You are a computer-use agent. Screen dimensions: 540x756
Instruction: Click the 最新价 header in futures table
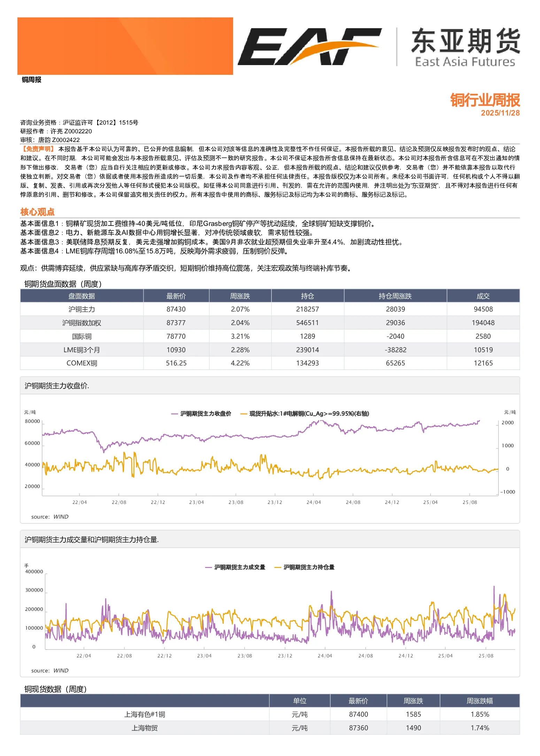176,296
